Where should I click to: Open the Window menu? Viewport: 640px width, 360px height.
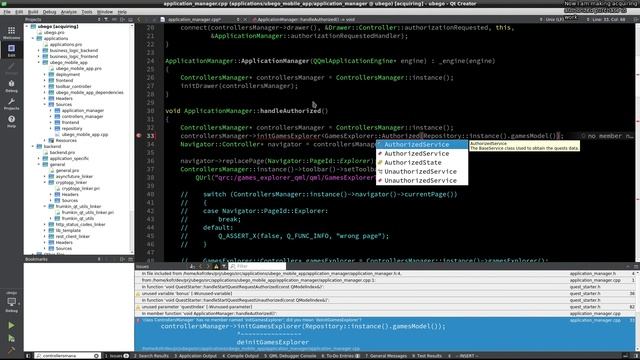click(105, 12)
